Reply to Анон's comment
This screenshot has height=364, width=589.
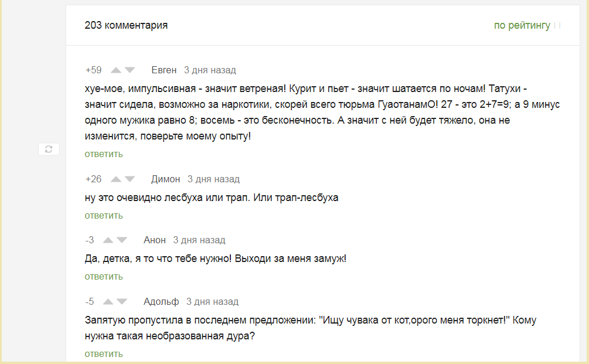tap(104, 277)
